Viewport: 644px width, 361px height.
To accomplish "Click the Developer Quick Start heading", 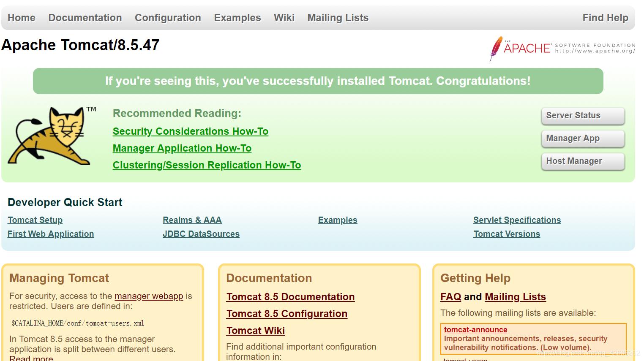I will click(65, 202).
